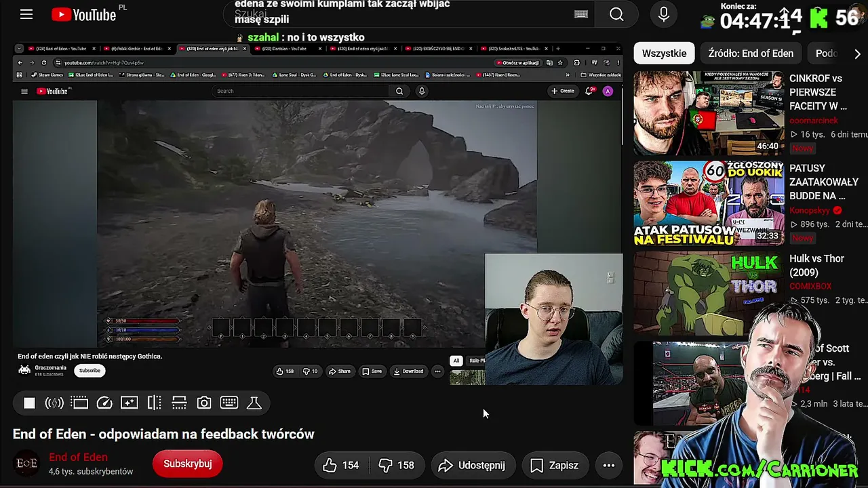Open the 'PATUSY ZAATAKOWAŁY BUDDE' video title

pyautogui.click(x=824, y=182)
